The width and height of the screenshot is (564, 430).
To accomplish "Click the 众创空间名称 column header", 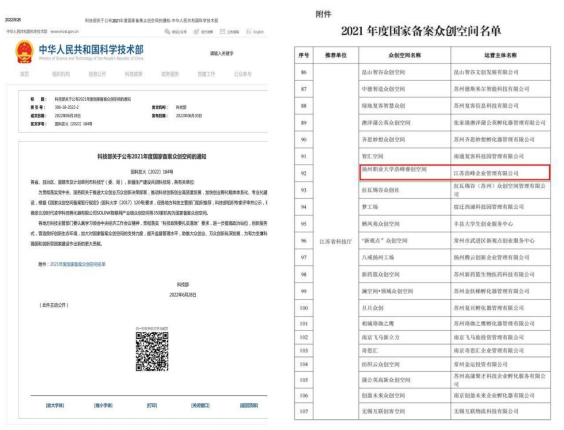I will pos(405,55).
